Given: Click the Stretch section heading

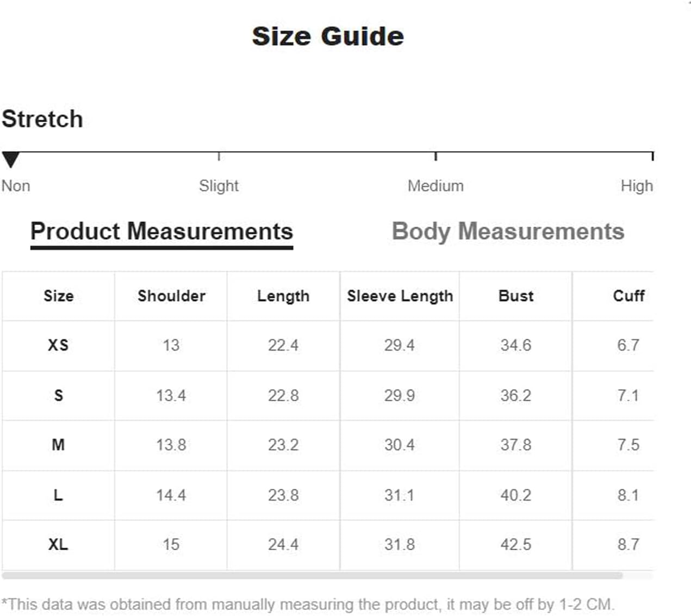Looking at the screenshot, I should coord(42,119).
